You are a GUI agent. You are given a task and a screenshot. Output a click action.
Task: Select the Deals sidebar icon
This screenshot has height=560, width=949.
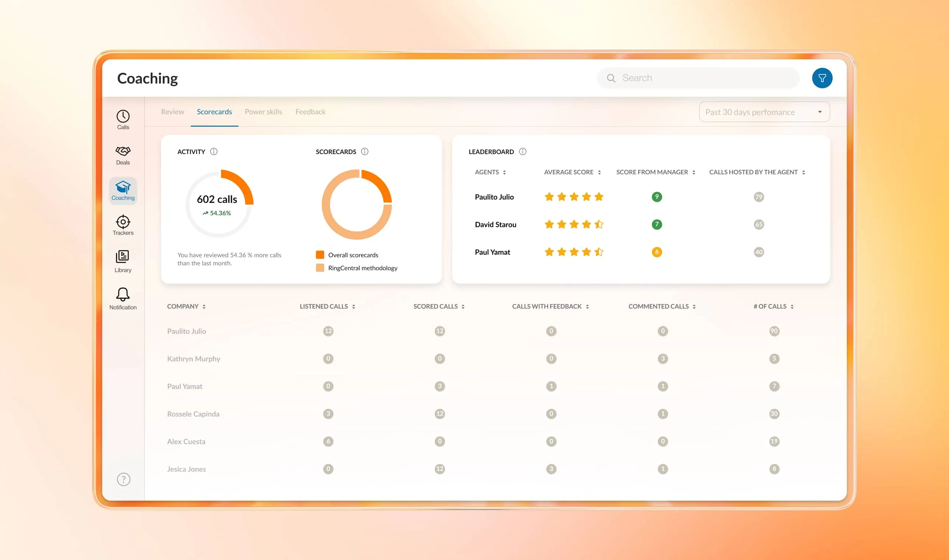(x=123, y=155)
